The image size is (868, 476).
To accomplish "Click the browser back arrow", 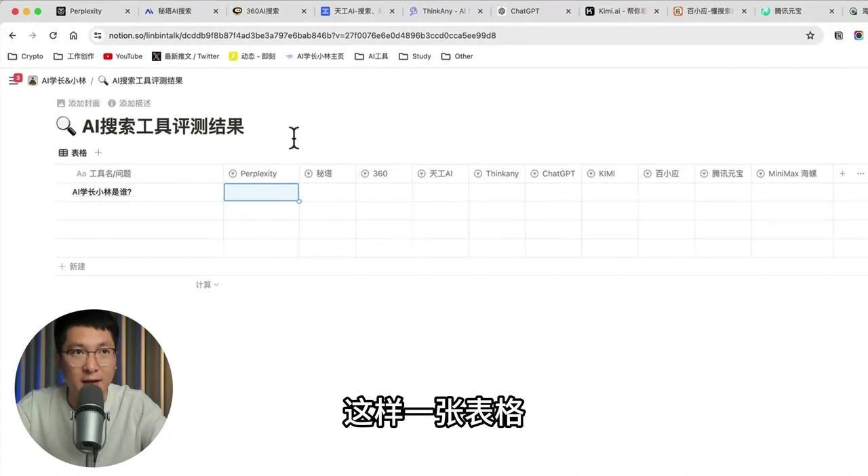I will (13, 35).
